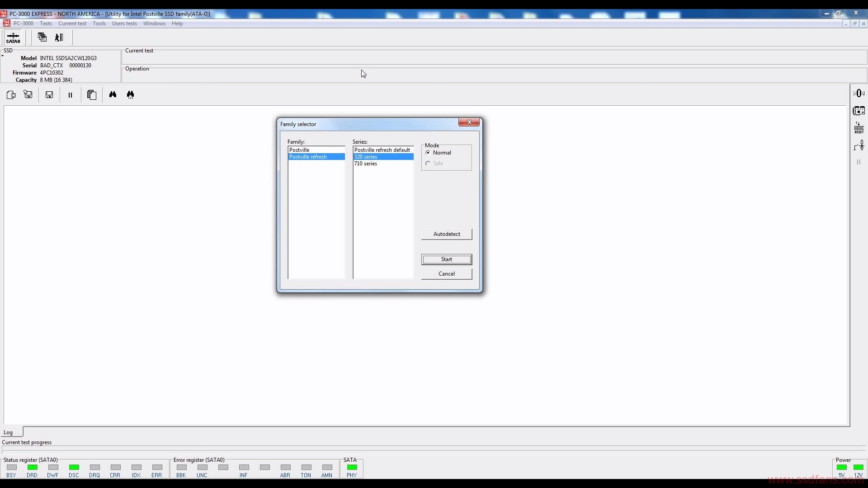Open the Windows menu
This screenshot has height=488, width=868.
click(154, 23)
